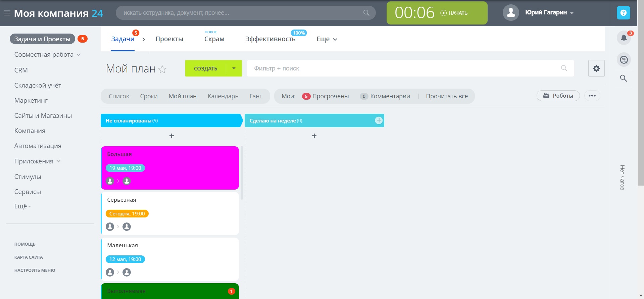Open the settings gear next to filter
Viewport: 644px width, 299px height.
tap(596, 68)
